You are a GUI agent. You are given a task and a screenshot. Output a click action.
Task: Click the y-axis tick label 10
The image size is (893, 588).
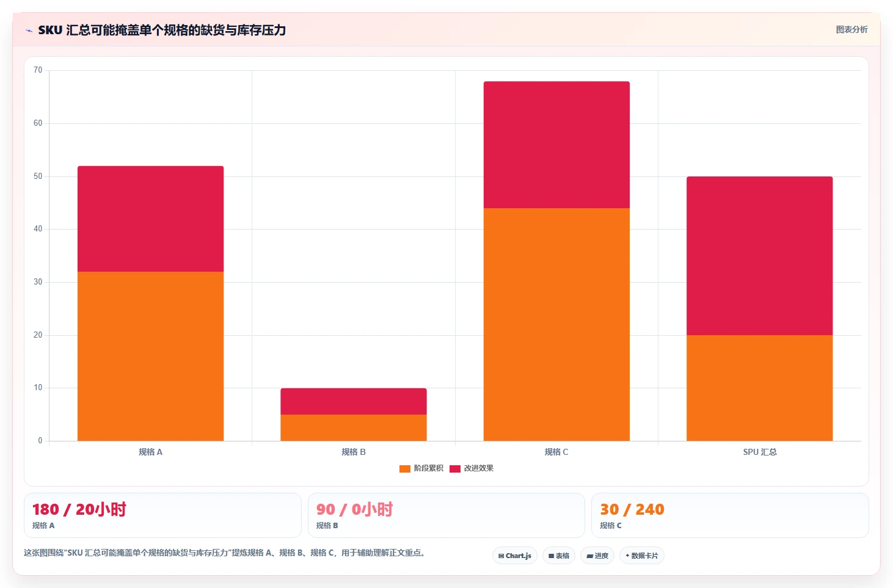tap(38, 388)
